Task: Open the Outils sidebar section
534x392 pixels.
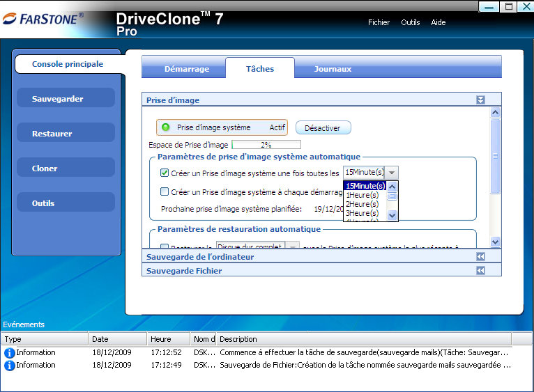Action: [x=66, y=203]
